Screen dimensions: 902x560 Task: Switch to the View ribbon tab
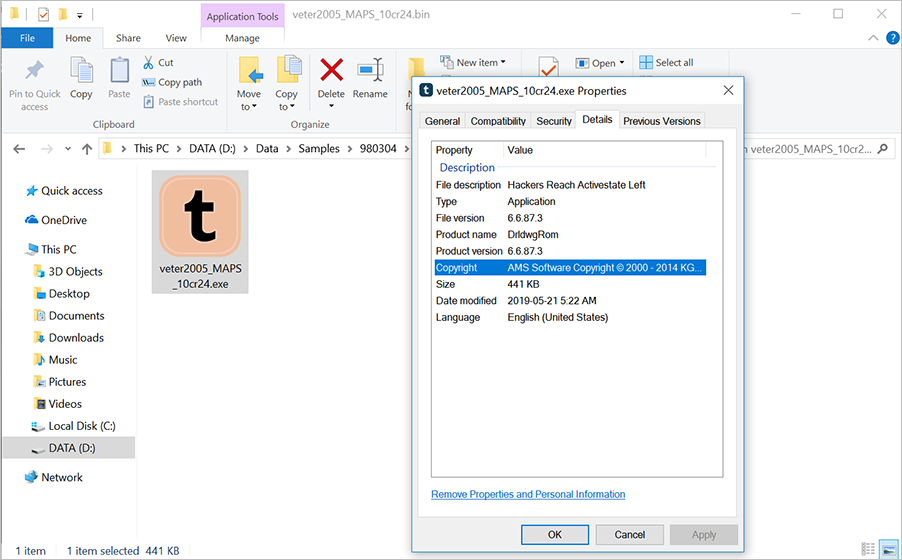176,38
